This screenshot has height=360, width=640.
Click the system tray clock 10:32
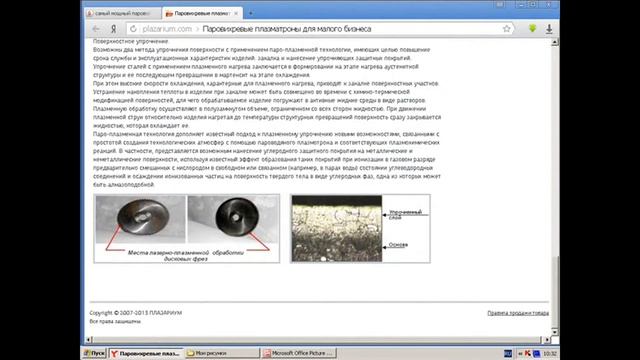550,353
